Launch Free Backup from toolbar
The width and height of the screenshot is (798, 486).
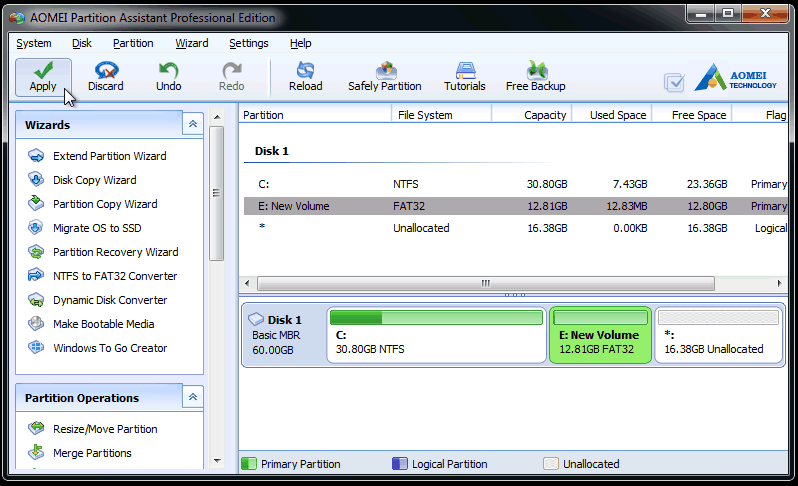pyautogui.click(x=535, y=77)
